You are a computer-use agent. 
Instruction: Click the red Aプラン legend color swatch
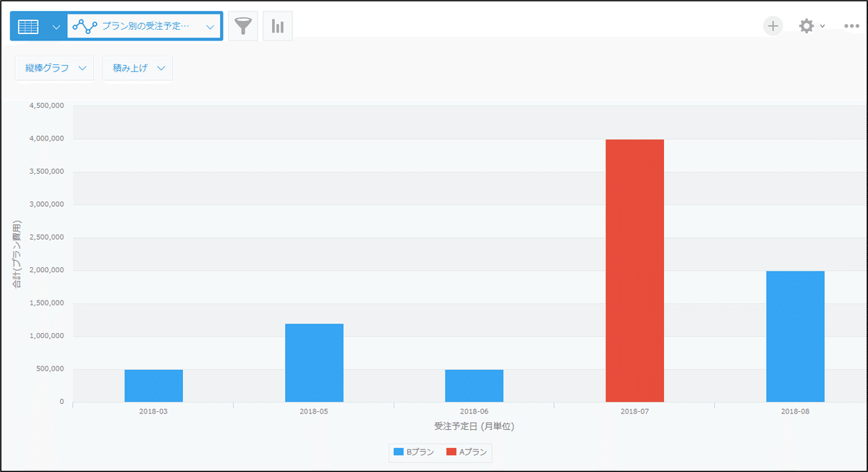pos(451,452)
